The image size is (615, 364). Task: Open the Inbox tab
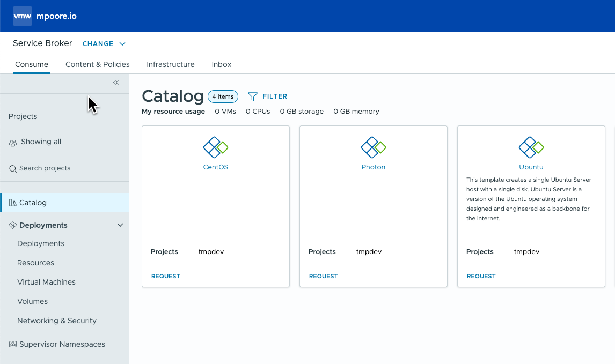(221, 64)
